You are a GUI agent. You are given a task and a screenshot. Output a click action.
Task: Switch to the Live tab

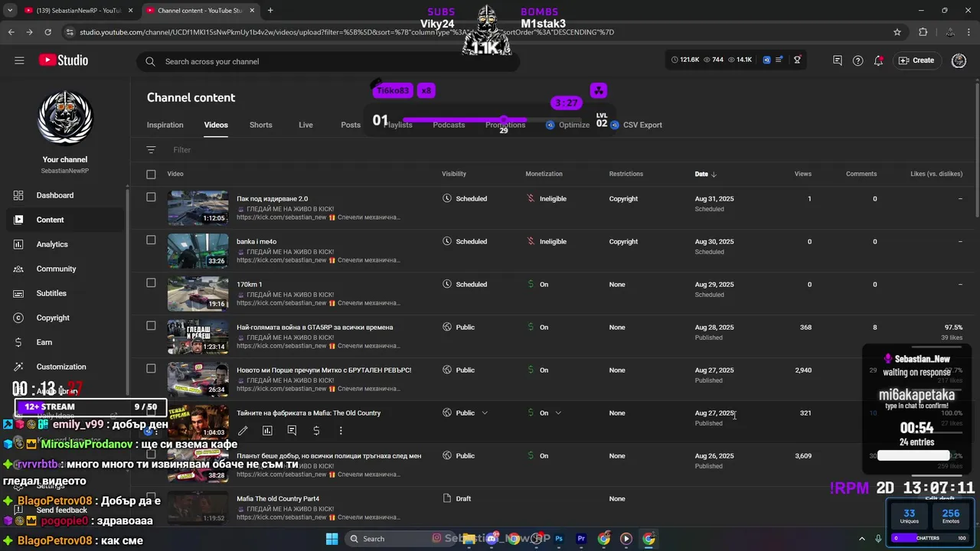[305, 125]
